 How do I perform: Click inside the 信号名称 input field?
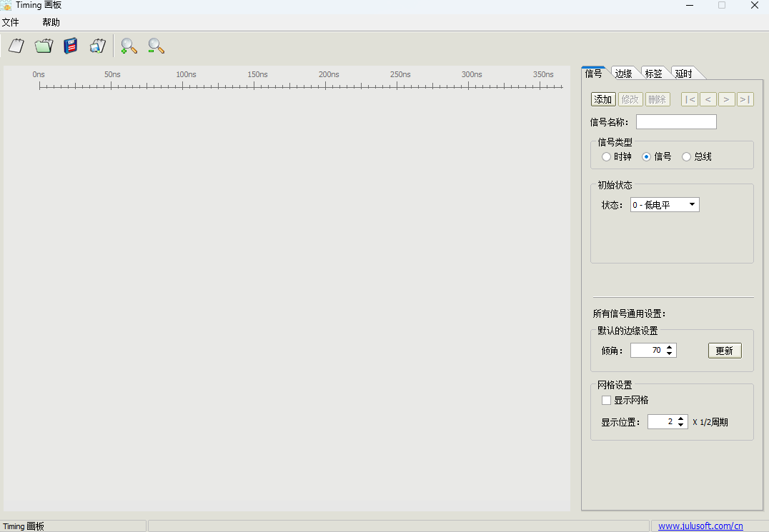pos(675,121)
